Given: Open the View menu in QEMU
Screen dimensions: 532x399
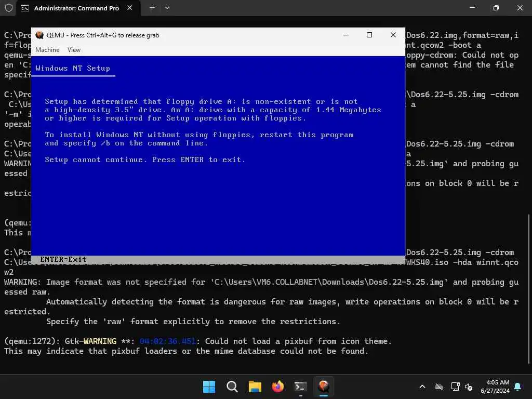Looking at the screenshot, I should (74, 50).
